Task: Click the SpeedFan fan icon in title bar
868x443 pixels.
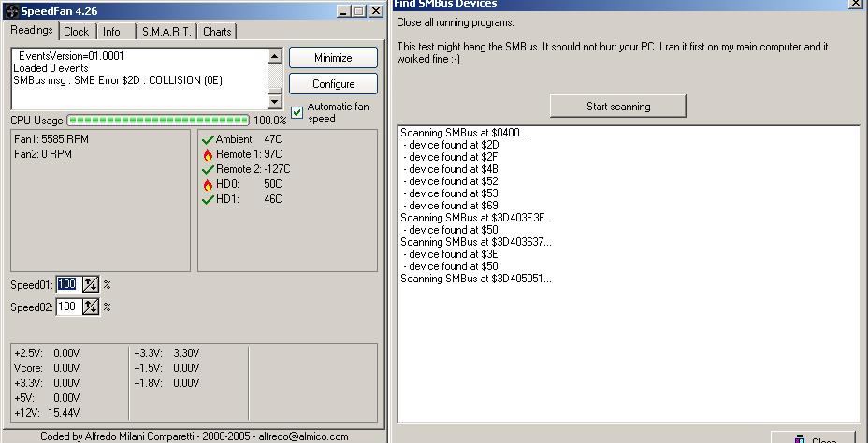Action: 11,11
